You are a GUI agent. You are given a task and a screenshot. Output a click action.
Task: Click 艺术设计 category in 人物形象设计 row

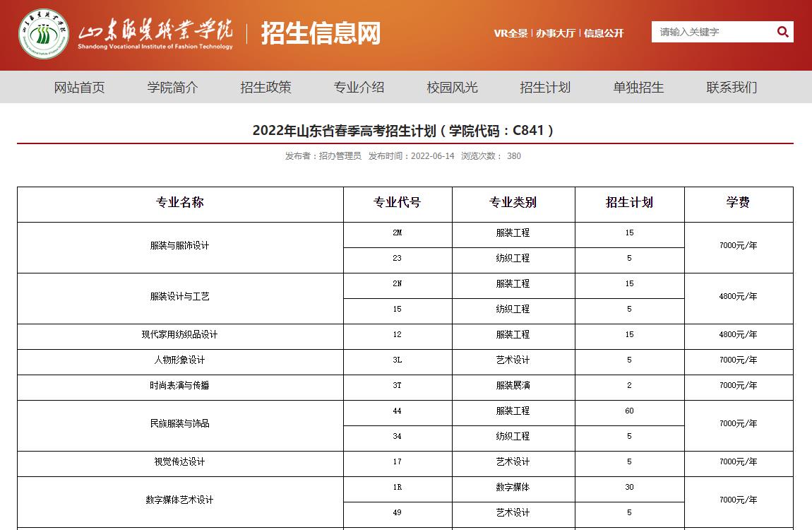pyautogui.click(x=513, y=360)
